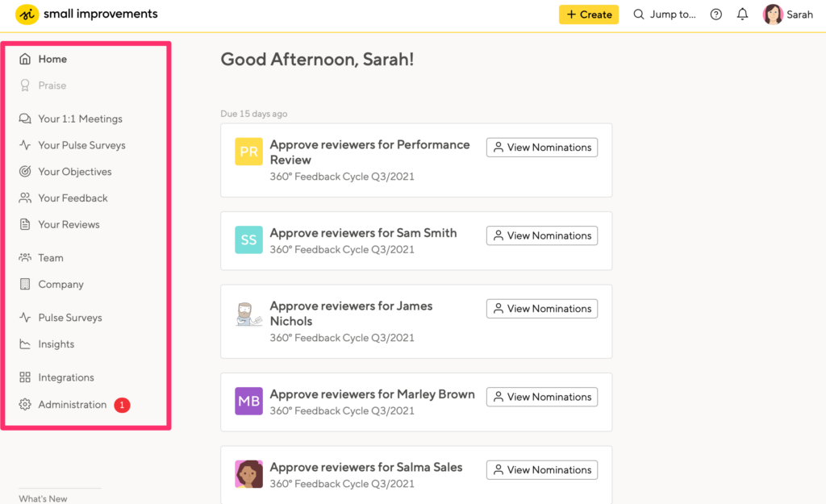The image size is (826, 504).
Task: Click the Your Feedback people icon
Action: tap(25, 198)
